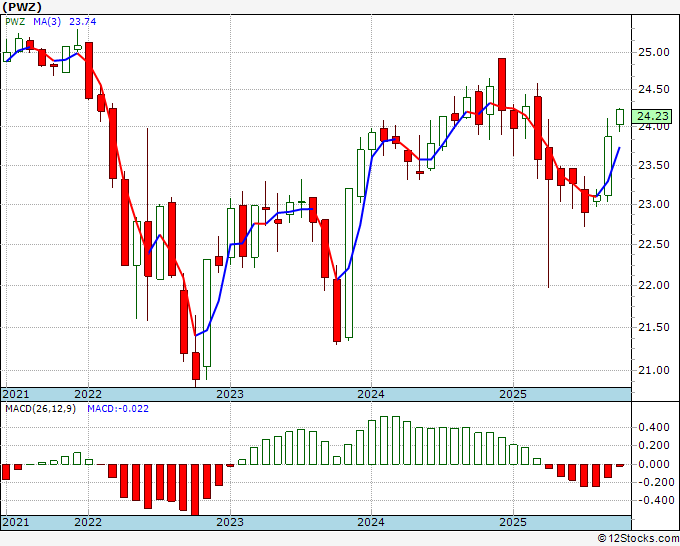Click the 0.200 MACD axis label

654,446
